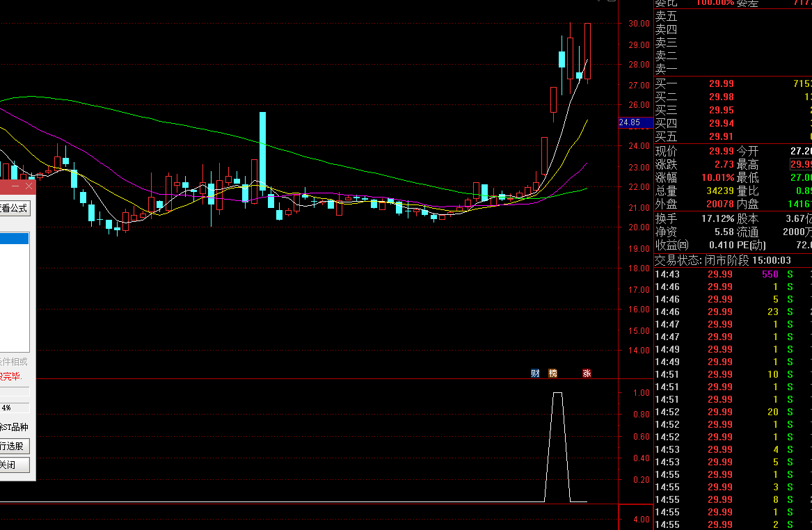Click 买五 bid price 29.91

[x=722, y=136]
